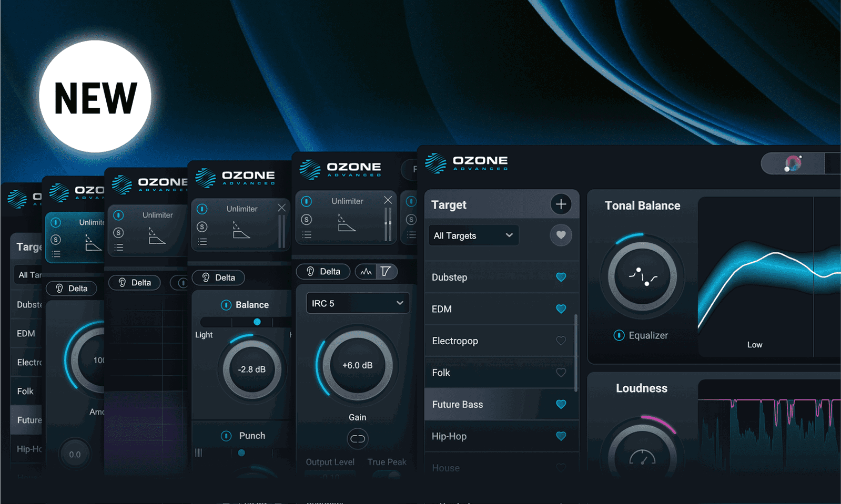841x504 pixels.
Task: Click the link icon below the Gain knob
Action: click(358, 439)
